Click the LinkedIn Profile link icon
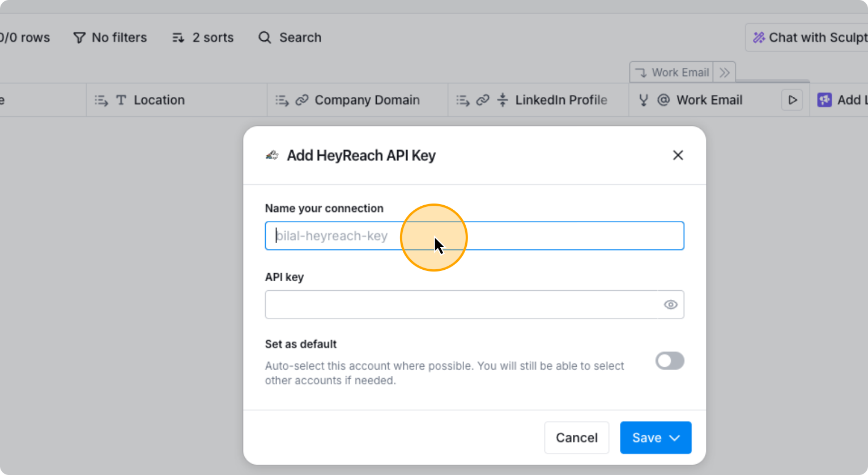 pos(483,100)
